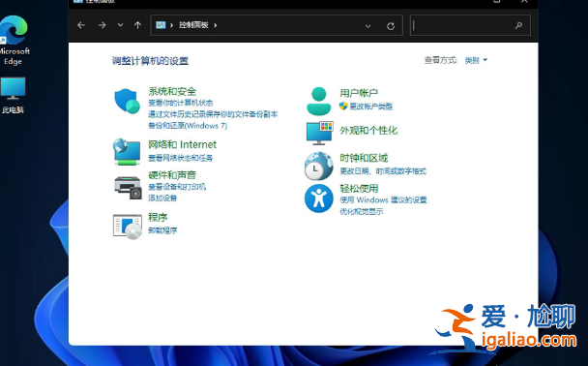Select 此电脑 desktop icon
The image size is (588, 366).
point(13,95)
